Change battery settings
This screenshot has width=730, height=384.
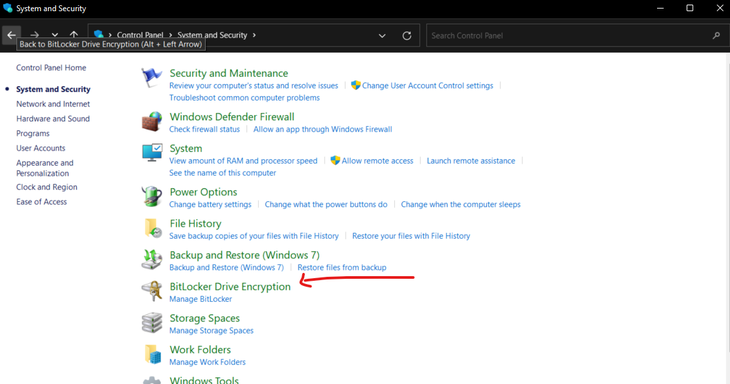[x=210, y=204]
